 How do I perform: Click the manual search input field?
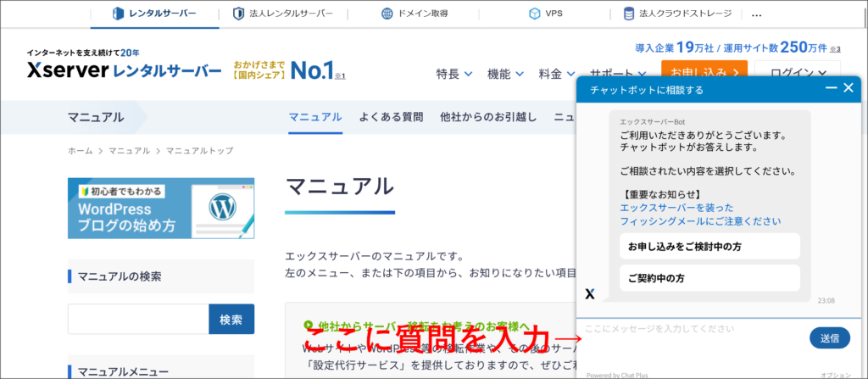[138, 319]
